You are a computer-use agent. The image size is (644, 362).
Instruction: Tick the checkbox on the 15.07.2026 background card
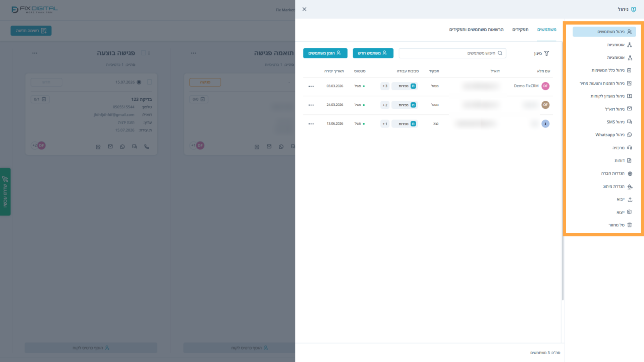pyautogui.click(x=150, y=82)
